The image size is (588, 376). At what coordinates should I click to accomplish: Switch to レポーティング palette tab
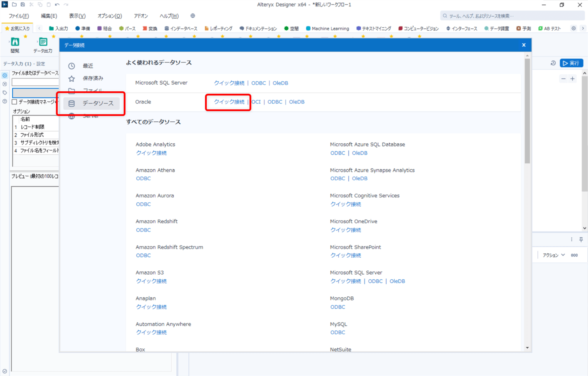(x=218, y=28)
